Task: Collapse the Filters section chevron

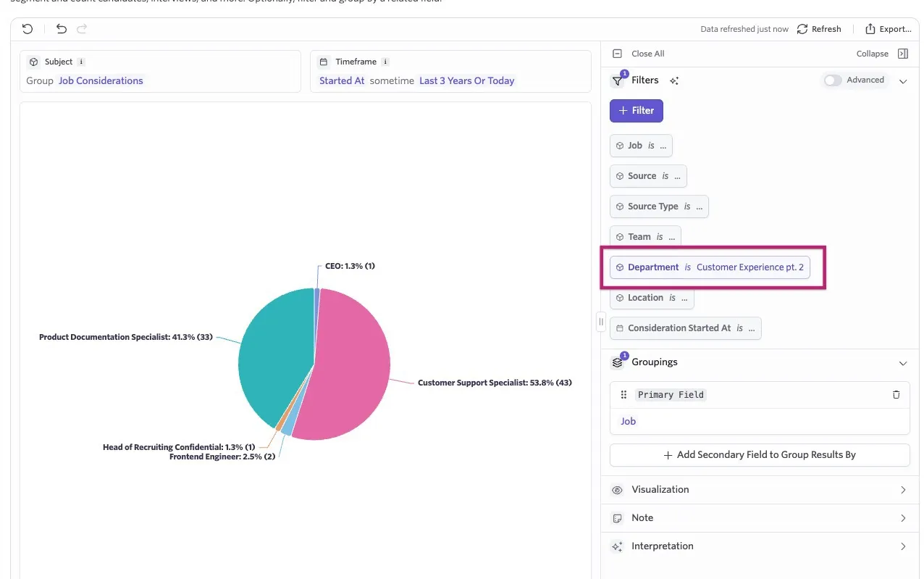Action: tap(903, 81)
